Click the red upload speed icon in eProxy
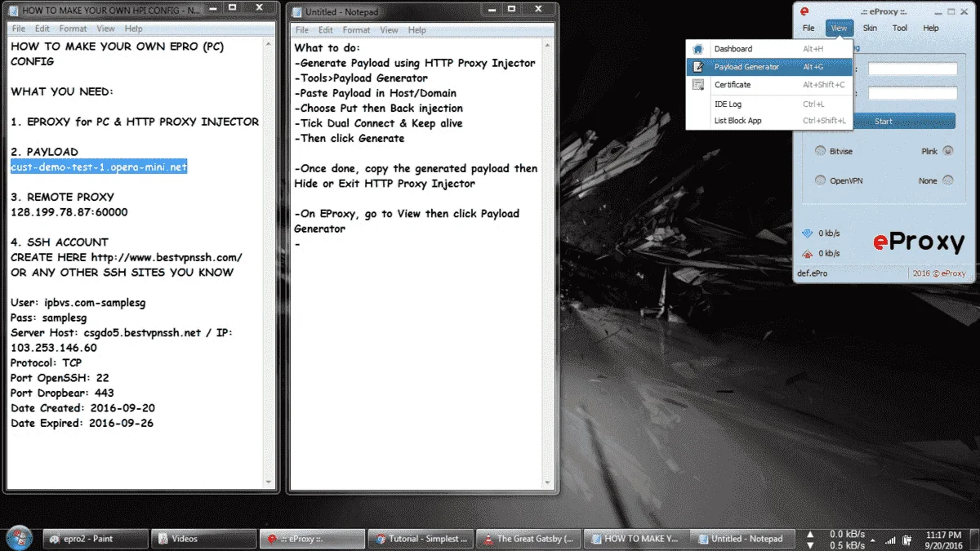 [808, 253]
